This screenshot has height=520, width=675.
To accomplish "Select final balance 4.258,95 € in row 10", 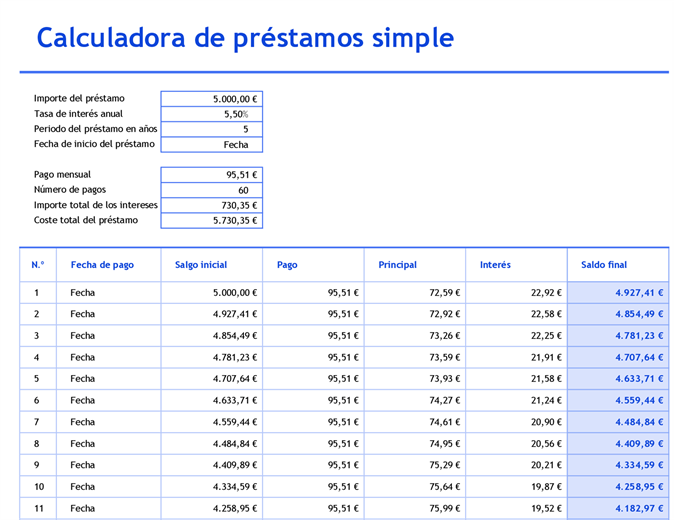I will coord(618,487).
